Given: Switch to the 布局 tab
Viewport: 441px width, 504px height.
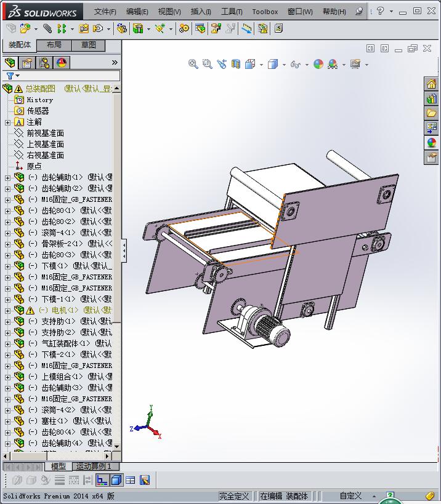Looking at the screenshot, I should click(54, 45).
